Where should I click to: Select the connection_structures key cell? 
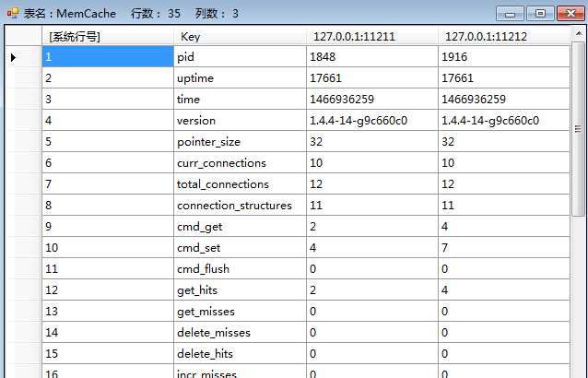tap(240, 205)
